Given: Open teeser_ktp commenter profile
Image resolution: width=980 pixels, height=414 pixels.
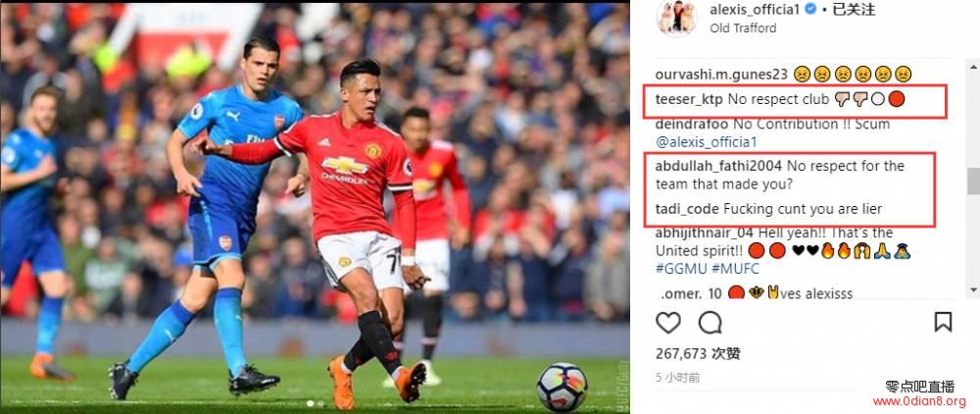Looking at the screenshot, I should coord(684,99).
